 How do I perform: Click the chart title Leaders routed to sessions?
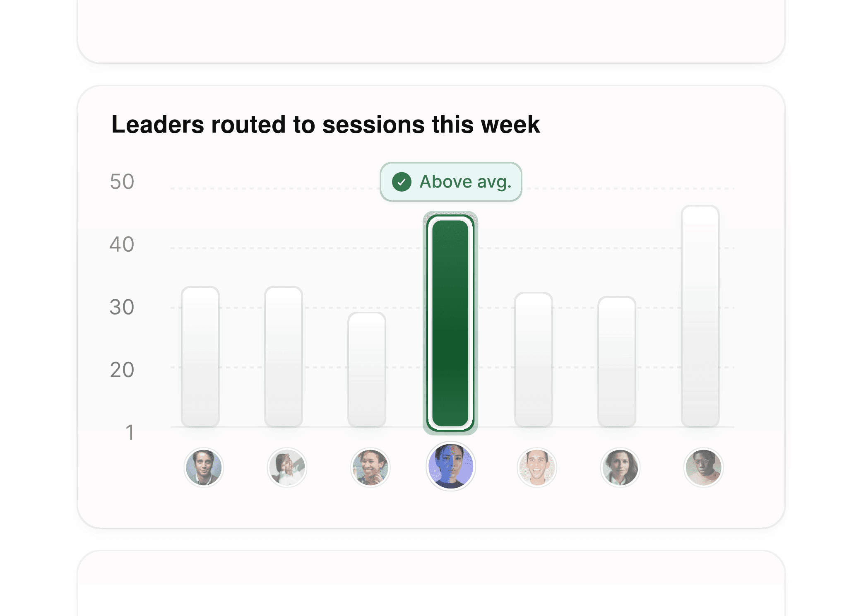(x=326, y=125)
